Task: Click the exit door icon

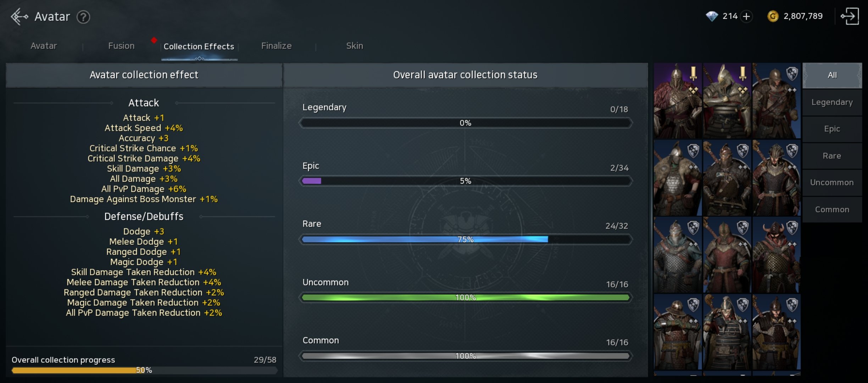Action: coord(850,16)
